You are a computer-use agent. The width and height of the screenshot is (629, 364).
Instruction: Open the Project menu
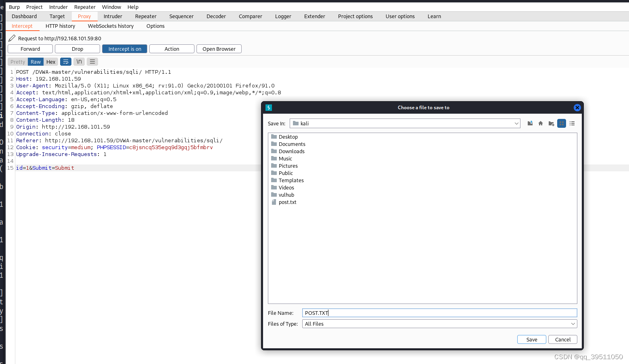pyautogui.click(x=34, y=7)
